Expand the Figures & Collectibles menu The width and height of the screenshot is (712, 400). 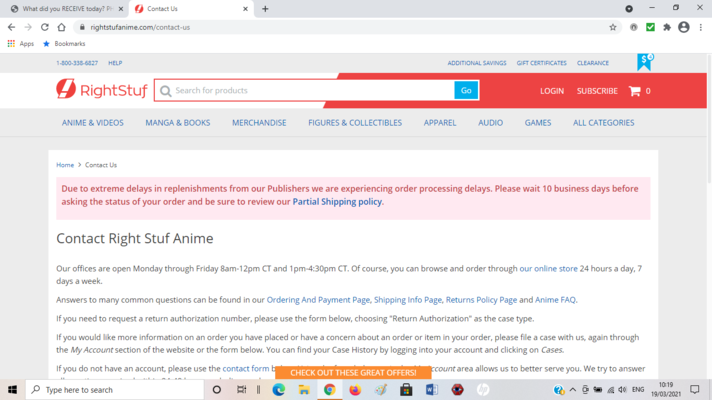tap(354, 123)
